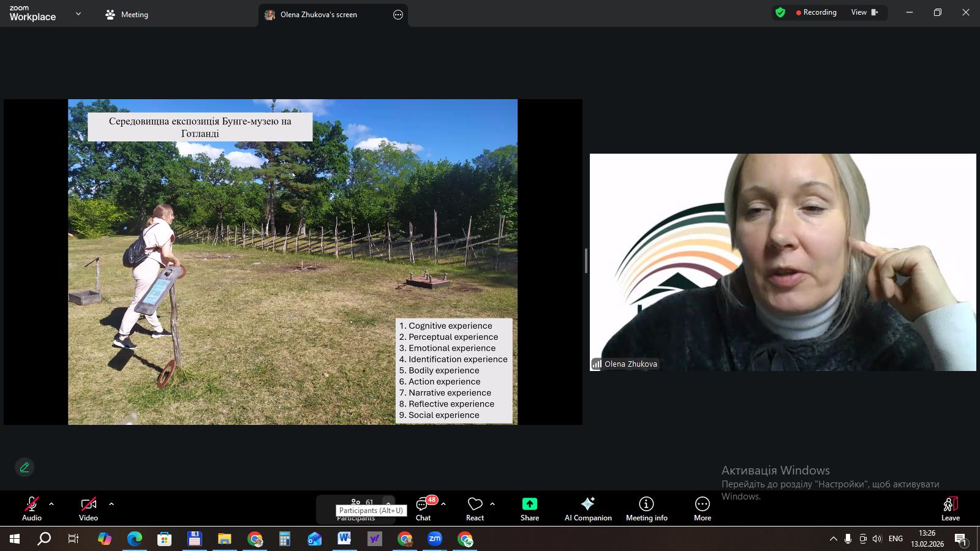This screenshot has height=551, width=980.
Task: Turn on camera with Video button
Action: pyautogui.click(x=88, y=508)
